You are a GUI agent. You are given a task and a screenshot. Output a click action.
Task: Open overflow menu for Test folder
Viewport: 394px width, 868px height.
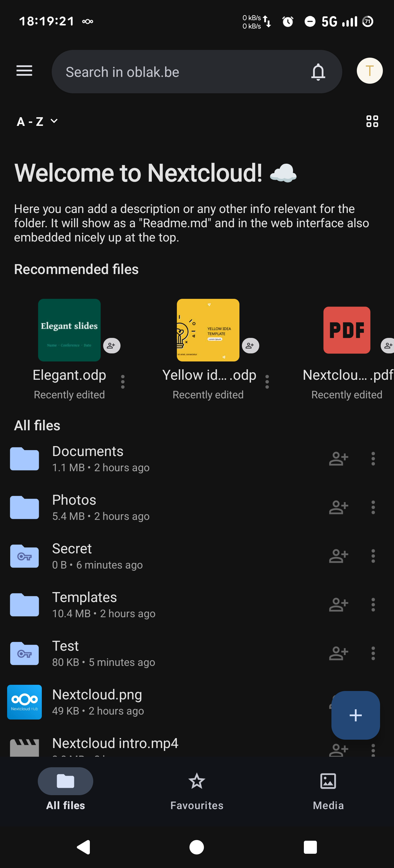(373, 653)
